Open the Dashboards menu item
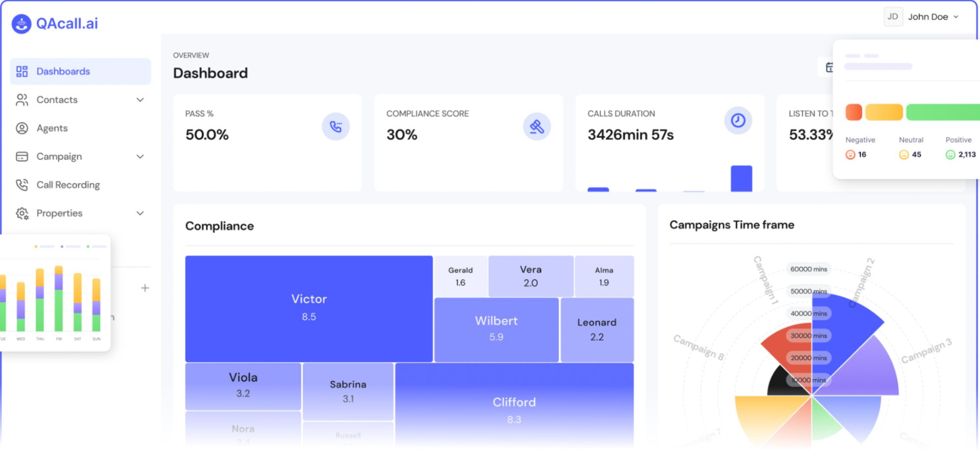980x450 pixels. (x=80, y=72)
